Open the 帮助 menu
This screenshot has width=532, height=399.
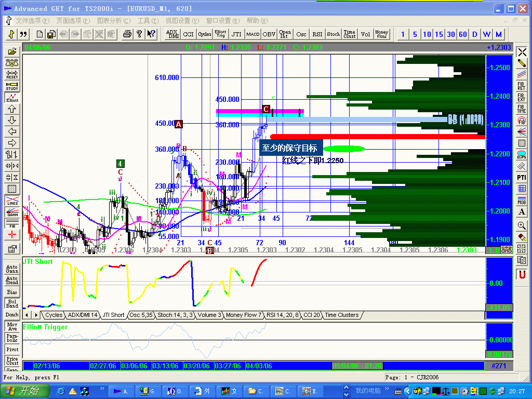(x=256, y=21)
